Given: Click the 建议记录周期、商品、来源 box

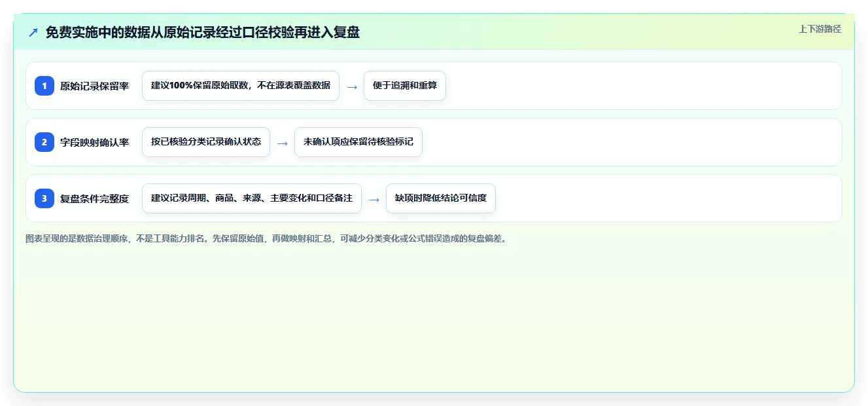Looking at the screenshot, I should pos(252,198).
